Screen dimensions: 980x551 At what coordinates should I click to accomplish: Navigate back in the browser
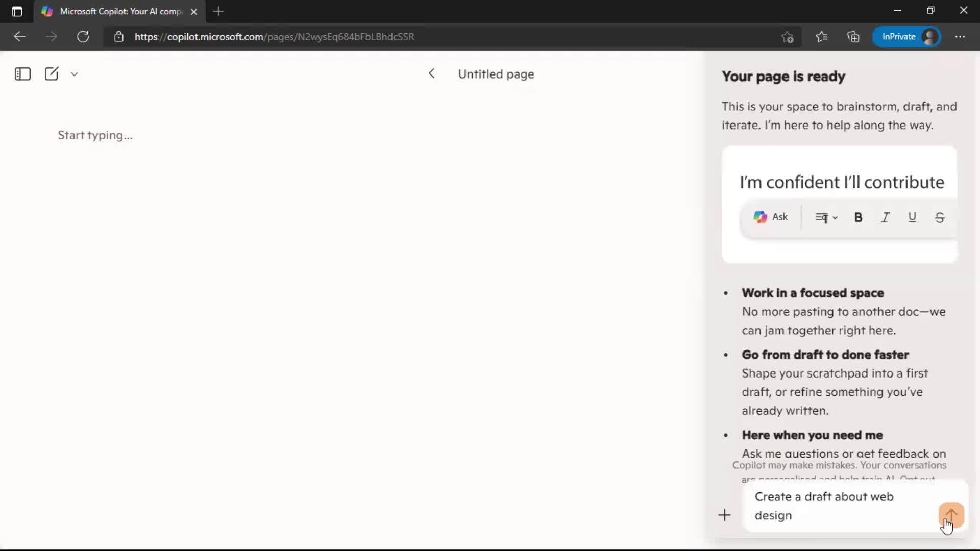[x=19, y=37]
